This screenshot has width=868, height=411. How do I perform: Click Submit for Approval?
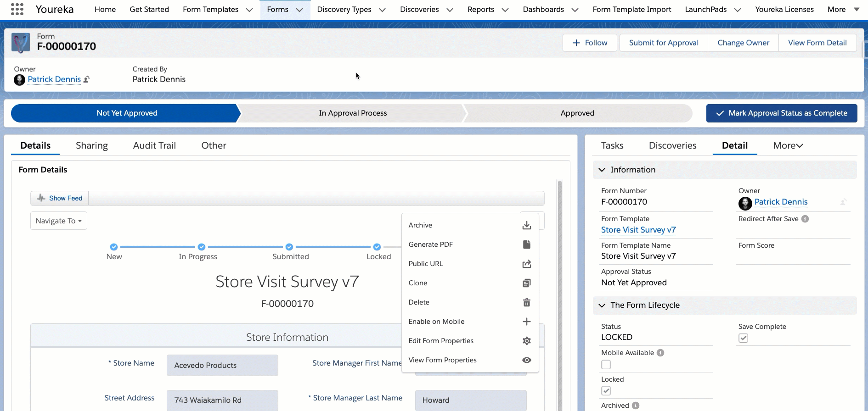click(664, 43)
